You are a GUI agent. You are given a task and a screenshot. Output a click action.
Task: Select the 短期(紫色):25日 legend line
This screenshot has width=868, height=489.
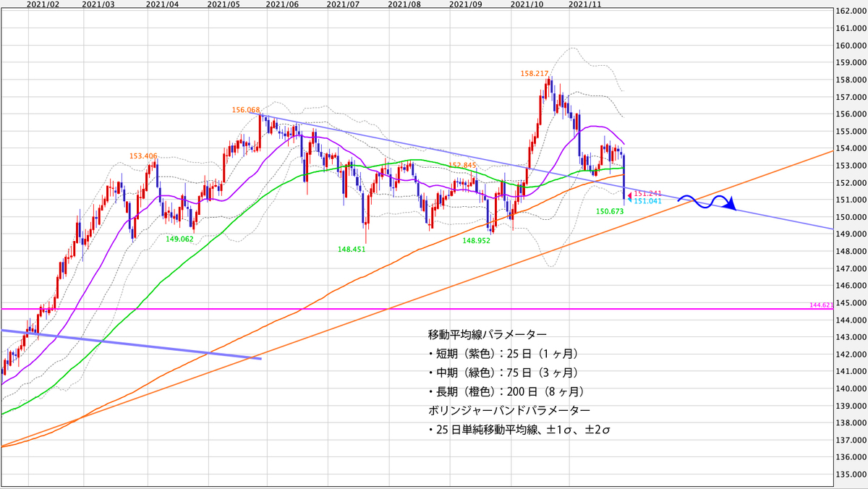(x=503, y=354)
